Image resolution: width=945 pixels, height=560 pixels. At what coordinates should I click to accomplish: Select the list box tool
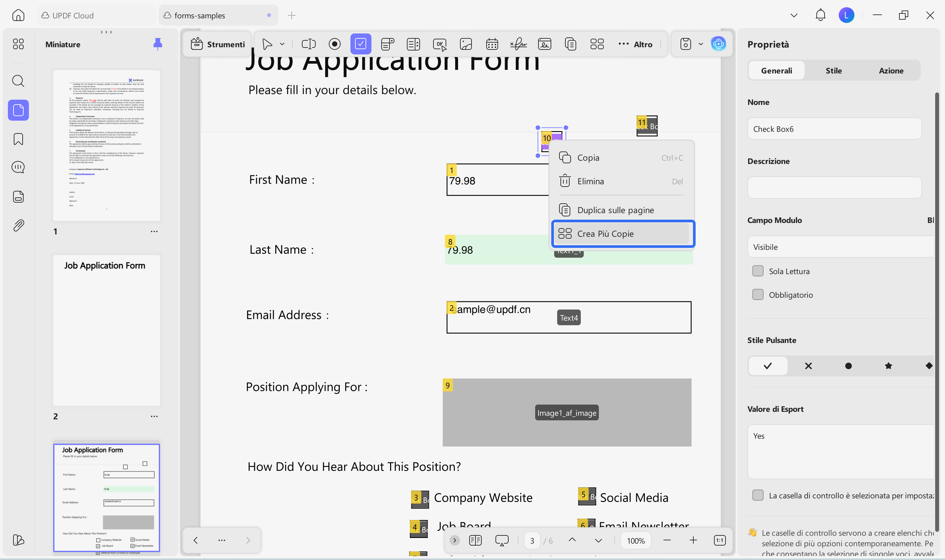[x=413, y=44]
